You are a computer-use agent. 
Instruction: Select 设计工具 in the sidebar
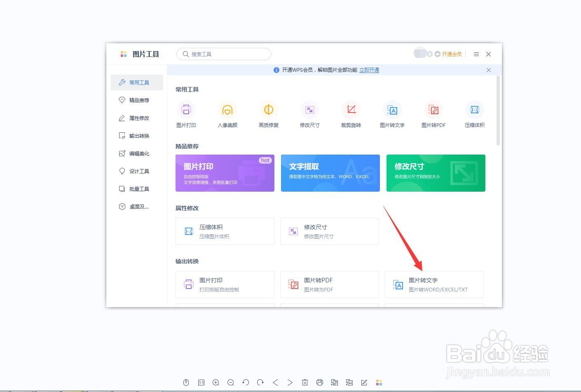(x=137, y=171)
